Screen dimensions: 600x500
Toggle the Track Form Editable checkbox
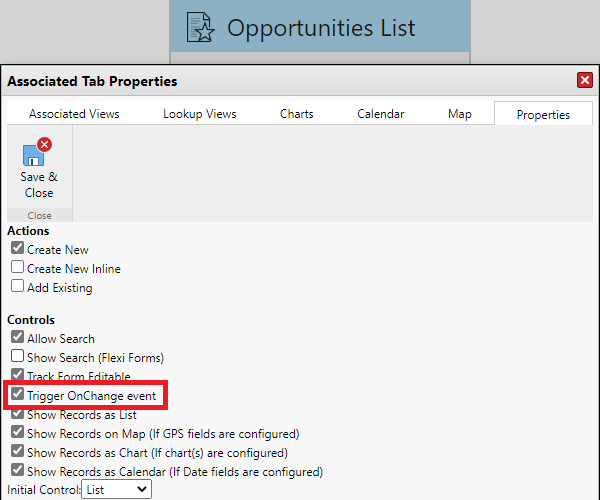pyautogui.click(x=17, y=376)
